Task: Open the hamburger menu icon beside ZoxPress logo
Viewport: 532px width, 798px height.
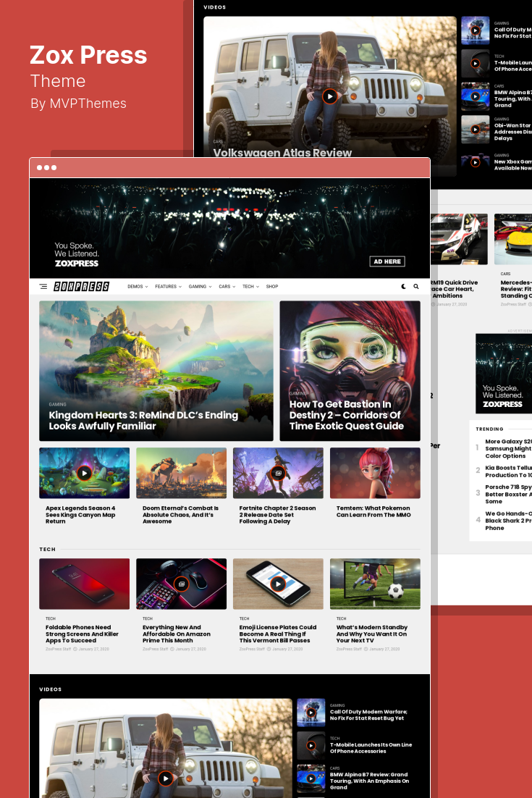Action: pyautogui.click(x=43, y=287)
